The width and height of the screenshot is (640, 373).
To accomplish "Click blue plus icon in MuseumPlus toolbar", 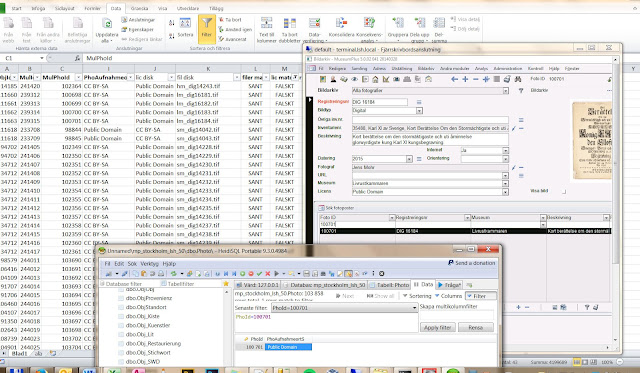I will coord(465,79).
